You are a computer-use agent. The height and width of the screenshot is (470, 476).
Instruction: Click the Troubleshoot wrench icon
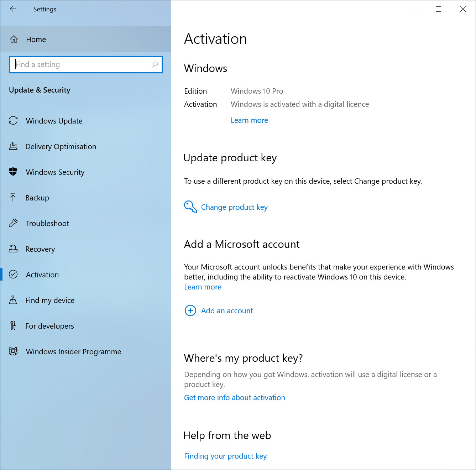point(13,223)
